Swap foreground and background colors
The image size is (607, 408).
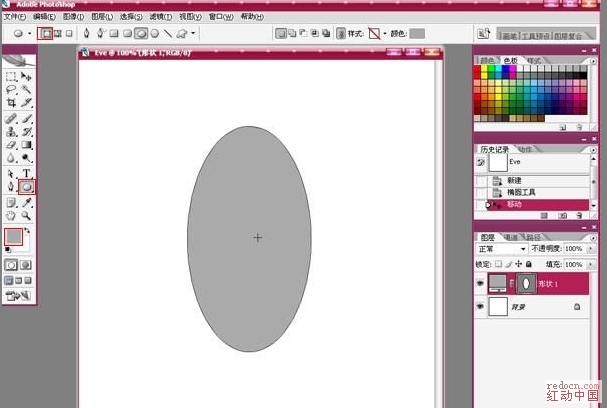[x=27, y=231]
